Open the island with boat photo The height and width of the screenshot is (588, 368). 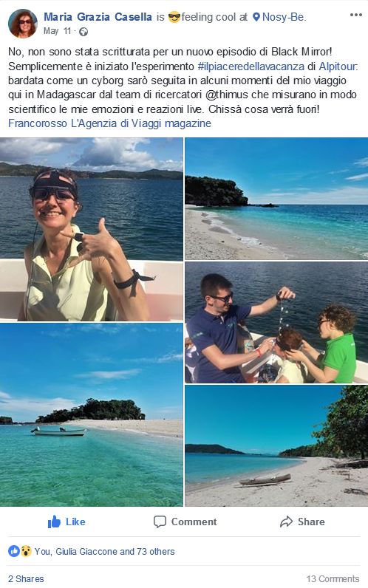pos(92,414)
